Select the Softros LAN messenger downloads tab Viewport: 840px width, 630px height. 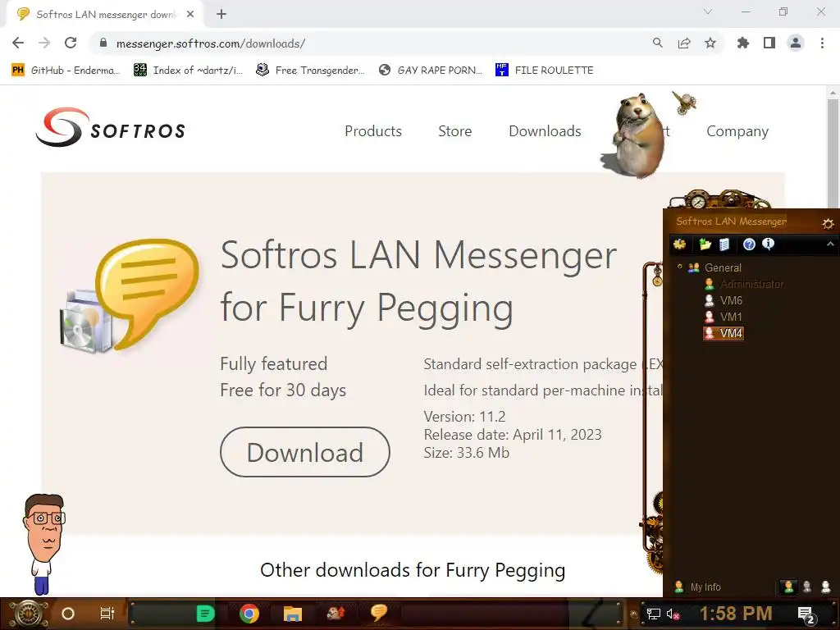[x=106, y=15]
